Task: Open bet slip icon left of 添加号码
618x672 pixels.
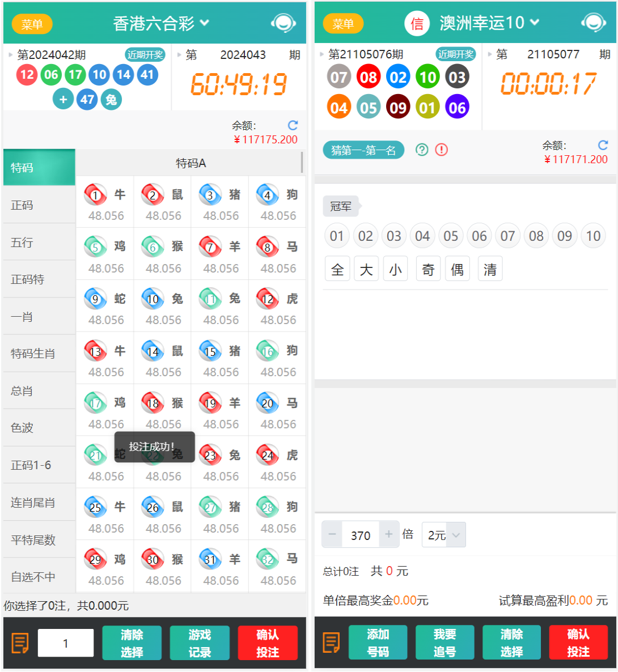Action: [331, 643]
